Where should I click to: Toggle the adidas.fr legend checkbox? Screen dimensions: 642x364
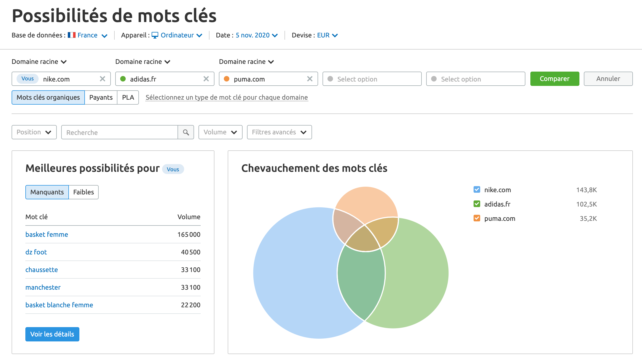477,204
